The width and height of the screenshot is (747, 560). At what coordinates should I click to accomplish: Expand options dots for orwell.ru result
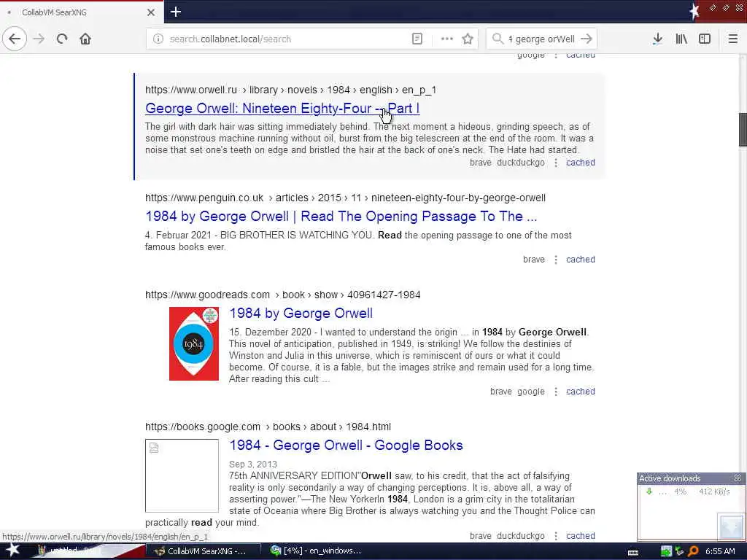pyautogui.click(x=555, y=163)
